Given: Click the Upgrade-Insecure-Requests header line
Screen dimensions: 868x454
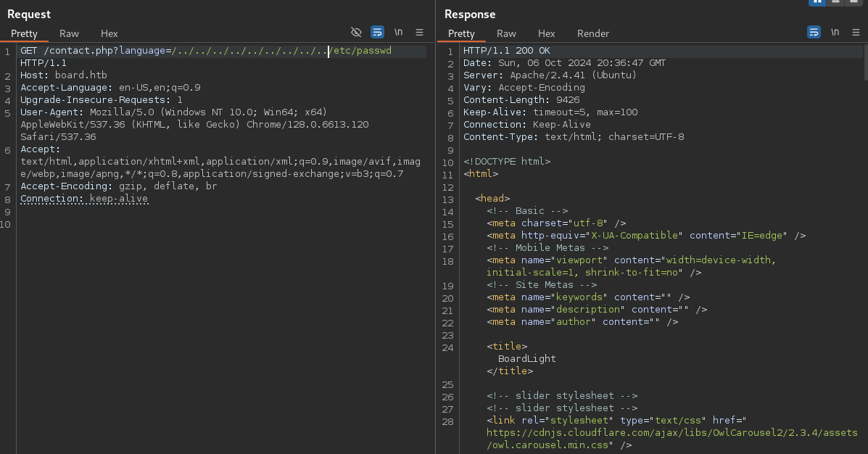Looking at the screenshot, I should pyautogui.click(x=102, y=99).
